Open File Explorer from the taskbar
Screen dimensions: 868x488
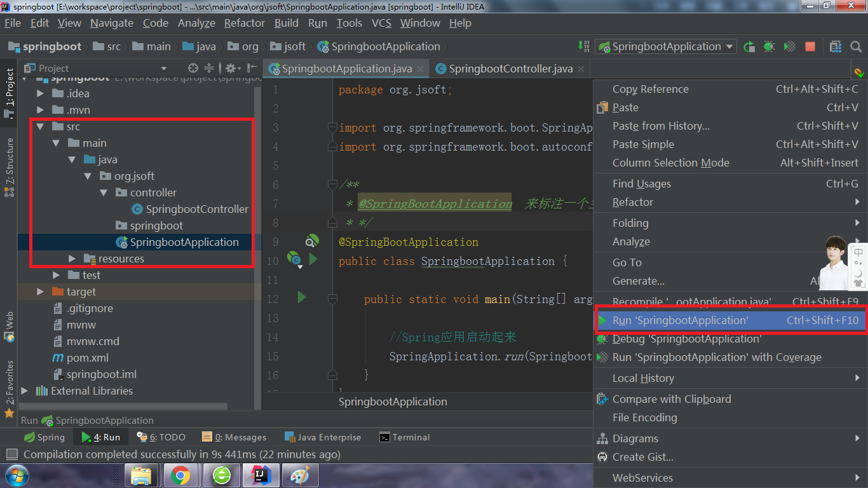coord(141,475)
